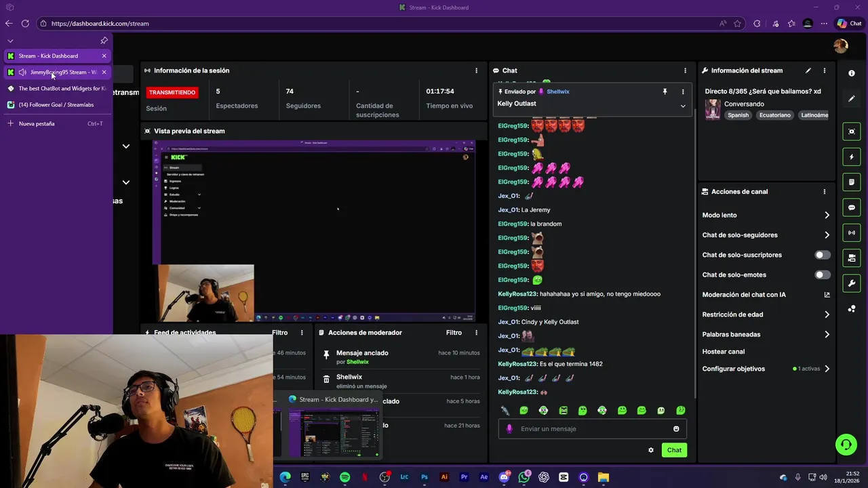Viewport: 868px width, 488px height.
Task: Click the three-dots cluster icon at sidebar bottom
Action: click(x=852, y=309)
